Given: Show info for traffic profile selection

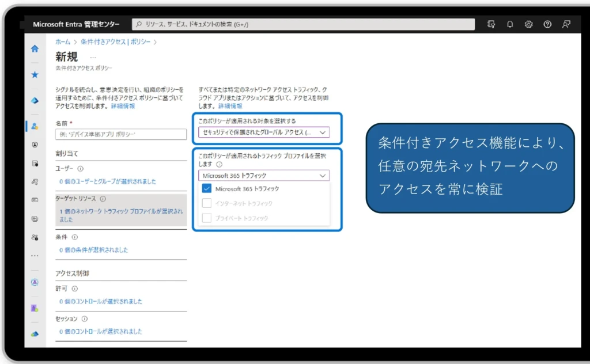Looking at the screenshot, I should coord(219,164).
